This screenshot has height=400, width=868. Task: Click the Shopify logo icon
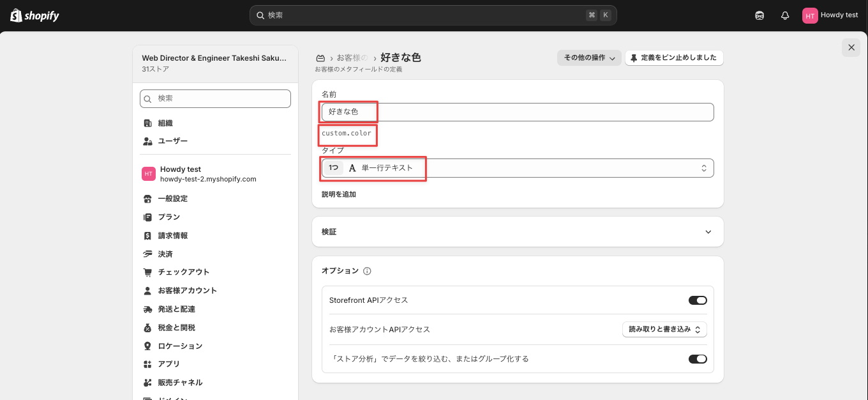pos(16,15)
